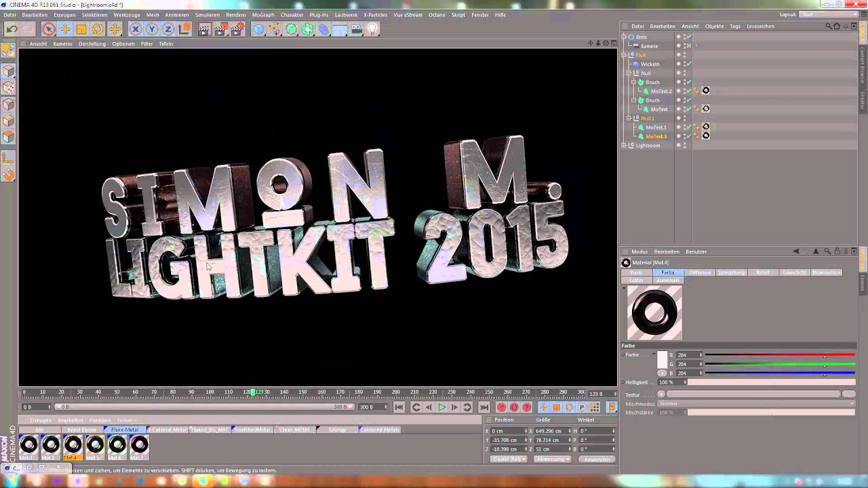Toggle the Z axis lock
The image size is (868, 488).
tap(168, 29)
